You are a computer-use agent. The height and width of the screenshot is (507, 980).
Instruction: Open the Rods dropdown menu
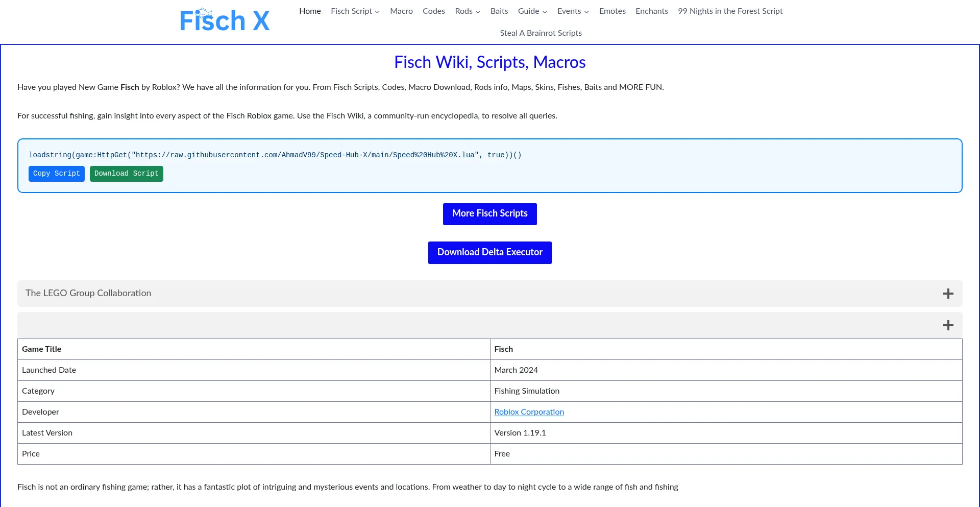(x=467, y=11)
